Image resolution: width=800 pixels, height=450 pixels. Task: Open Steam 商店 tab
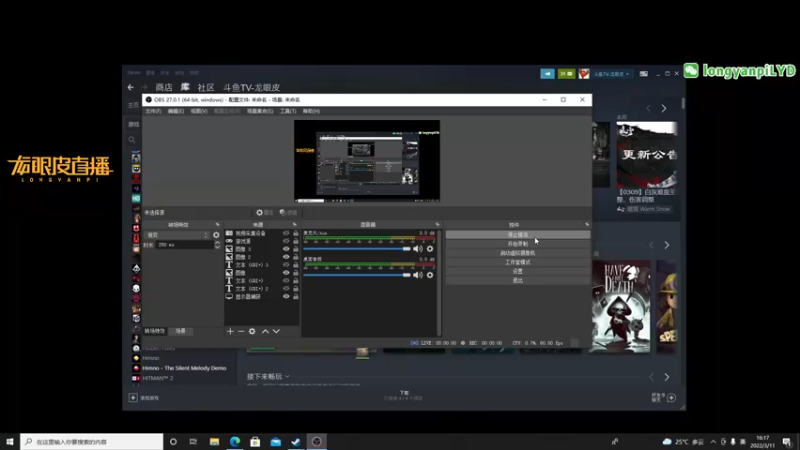point(164,87)
